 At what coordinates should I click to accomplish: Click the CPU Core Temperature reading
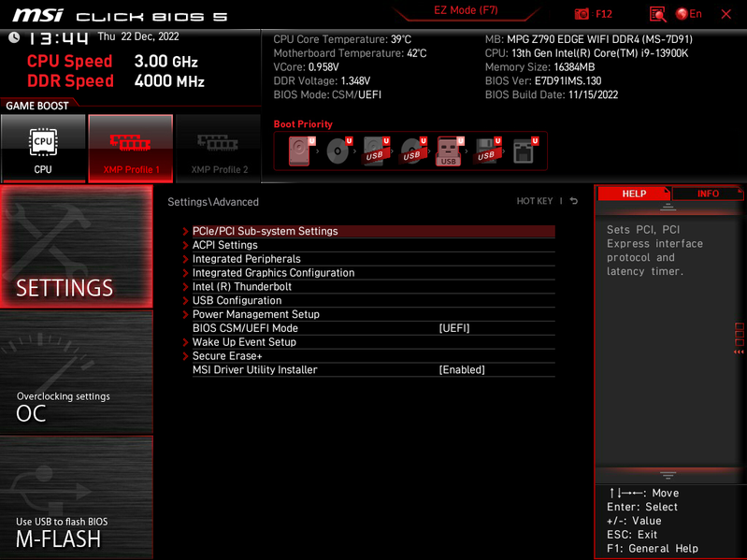[x=342, y=39]
